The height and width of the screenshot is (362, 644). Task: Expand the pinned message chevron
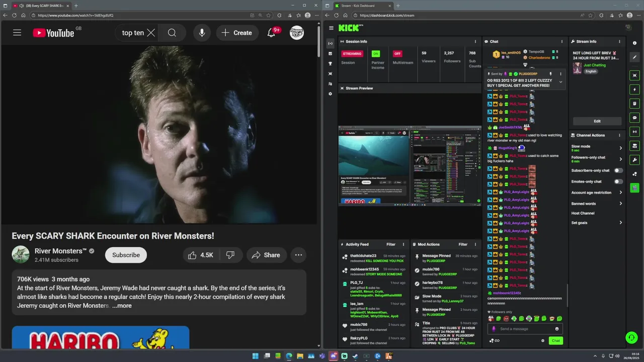[x=560, y=82]
